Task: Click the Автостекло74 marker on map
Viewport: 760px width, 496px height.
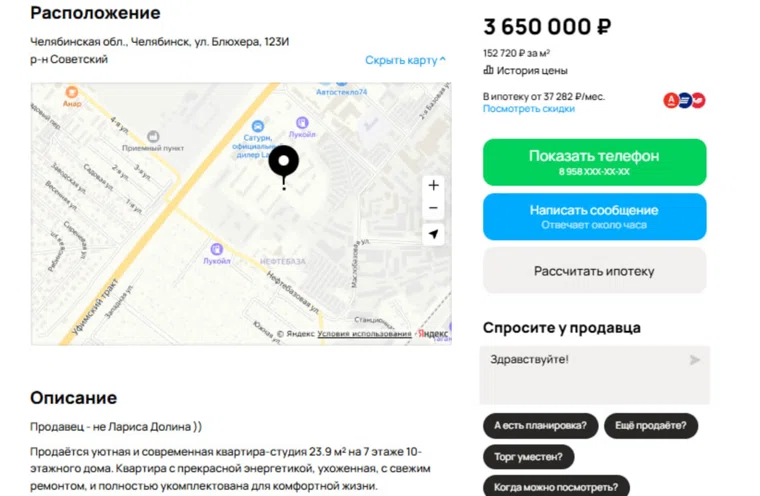Action: [340, 90]
